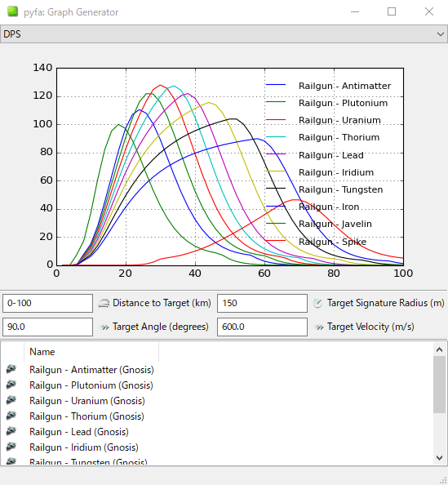Click the Target Velocity arrows icon

tap(319, 327)
